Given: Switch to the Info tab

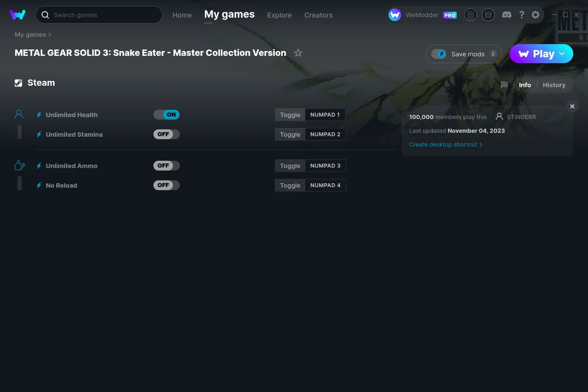Looking at the screenshot, I should (x=525, y=85).
